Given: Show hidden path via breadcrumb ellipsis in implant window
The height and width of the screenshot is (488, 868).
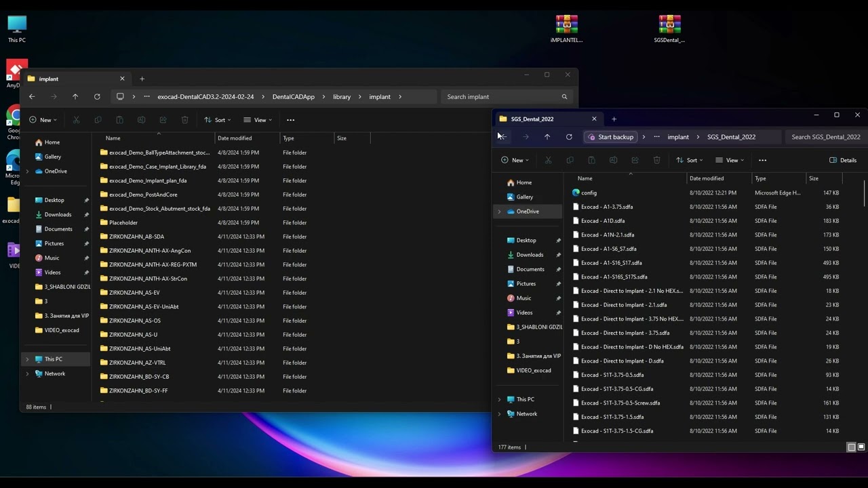Looking at the screenshot, I should pyautogui.click(x=146, y=97).
